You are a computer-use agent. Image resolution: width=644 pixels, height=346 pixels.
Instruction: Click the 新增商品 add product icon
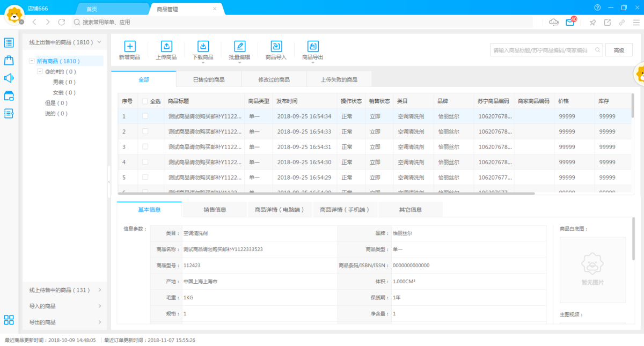point(130,46)
